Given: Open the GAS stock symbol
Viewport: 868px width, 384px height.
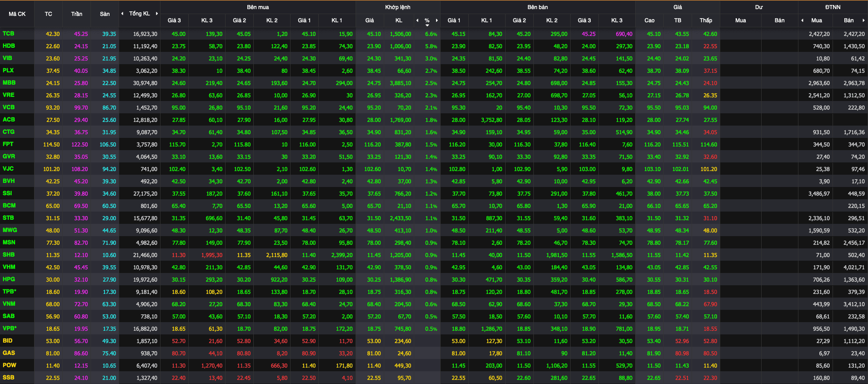Looking at the screenshot, I should [x=9, y=353].
